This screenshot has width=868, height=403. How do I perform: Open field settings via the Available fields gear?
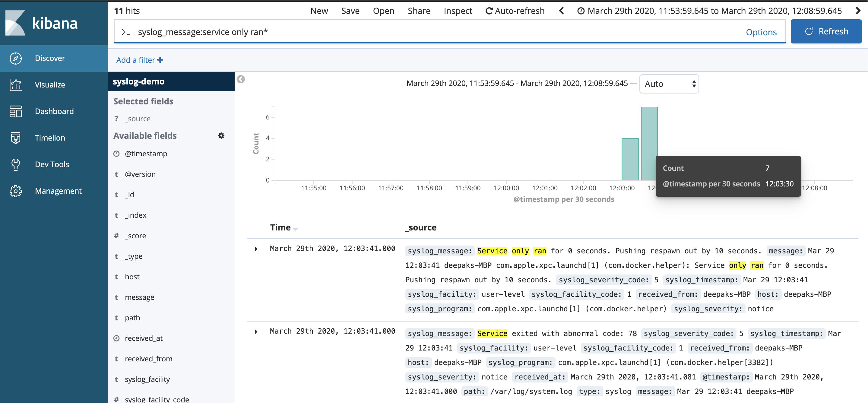221,135
